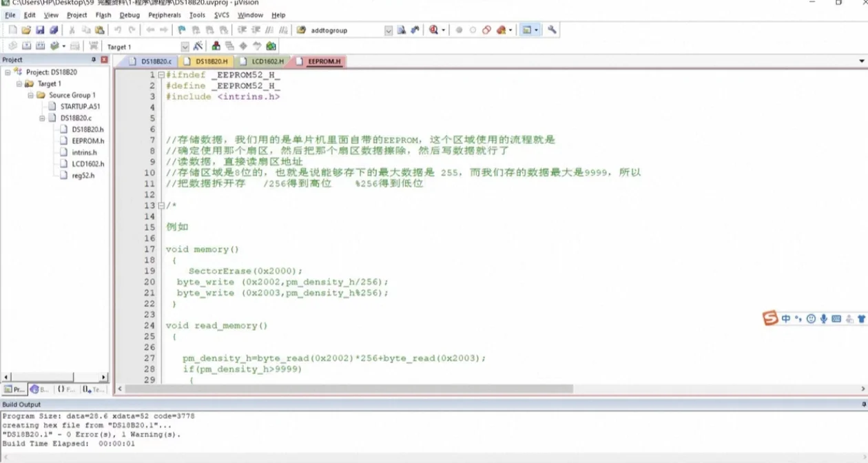
Task: Open the addtogroup find dropdown arrow
Action: pyautogui.click(x=389, y=30)
